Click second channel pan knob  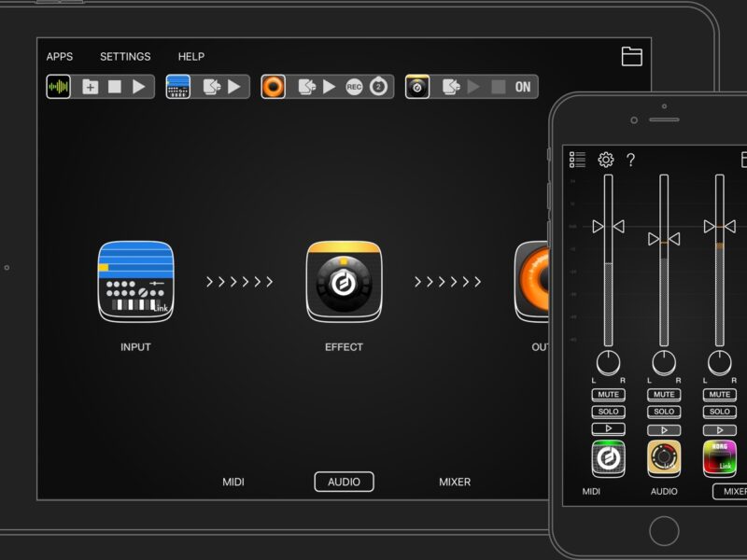pyautogui.click(x=664, y=363)
